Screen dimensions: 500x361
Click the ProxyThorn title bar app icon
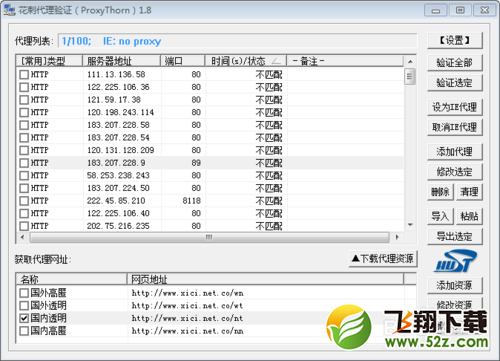9,10
